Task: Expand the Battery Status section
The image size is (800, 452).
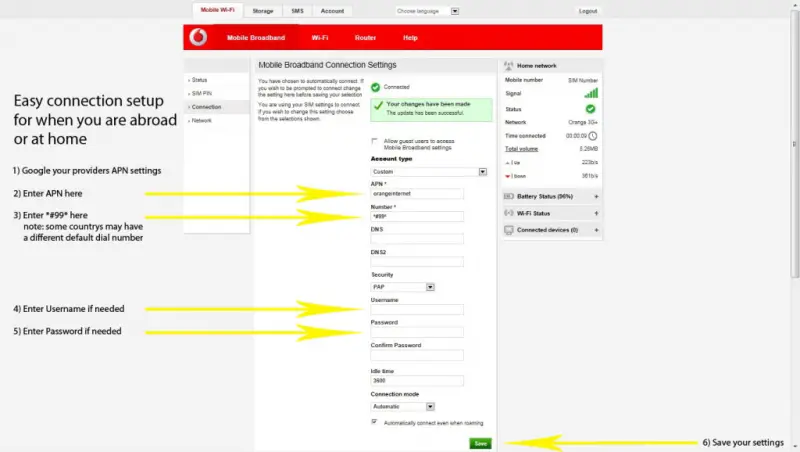Action: pyautogui.click(x=596, y=196)
